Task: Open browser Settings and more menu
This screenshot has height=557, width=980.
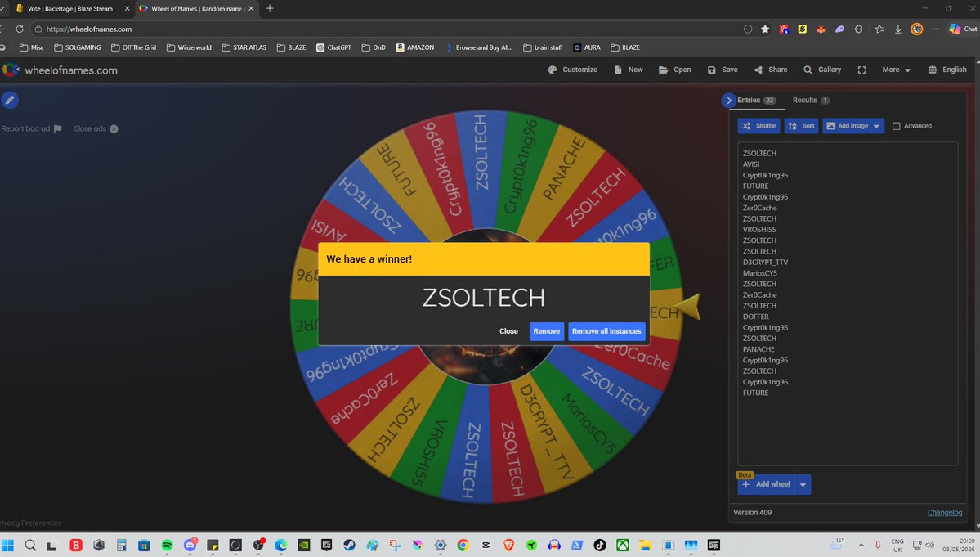Action: [x=935, y=29]
